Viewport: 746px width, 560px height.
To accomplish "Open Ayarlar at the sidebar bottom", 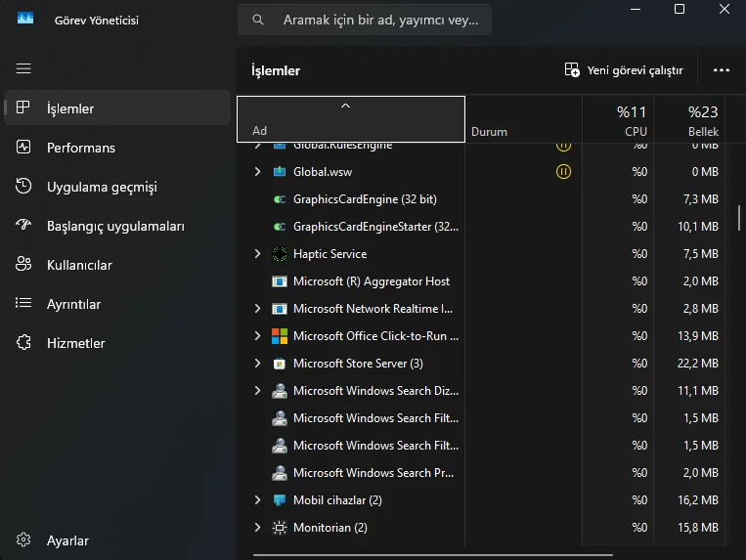I will pos(67,540).
